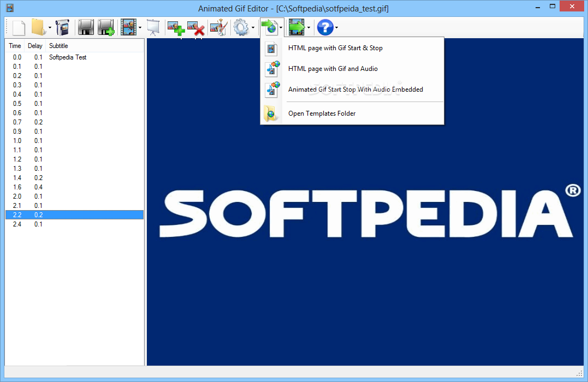Image resolution: width=588 pixels, height=382 pixels.
Task: Click the Time column header
Action: 15,46
